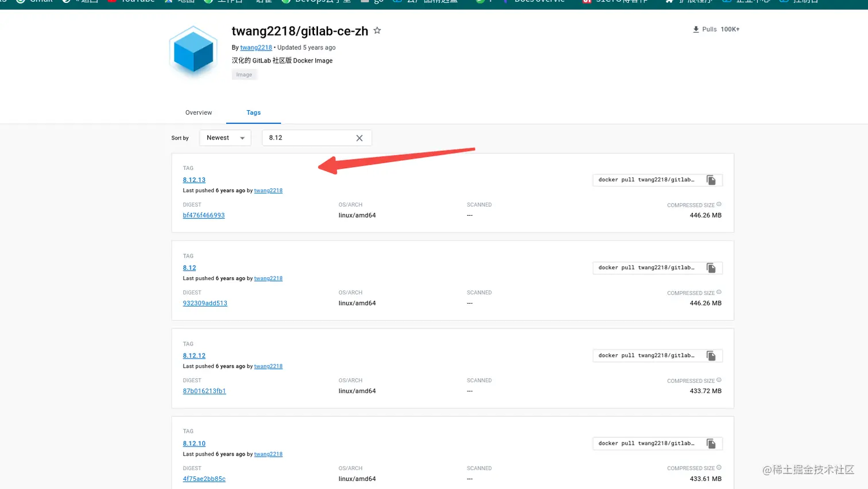Open the Sort by Newest dropdown

coord(225,138)
